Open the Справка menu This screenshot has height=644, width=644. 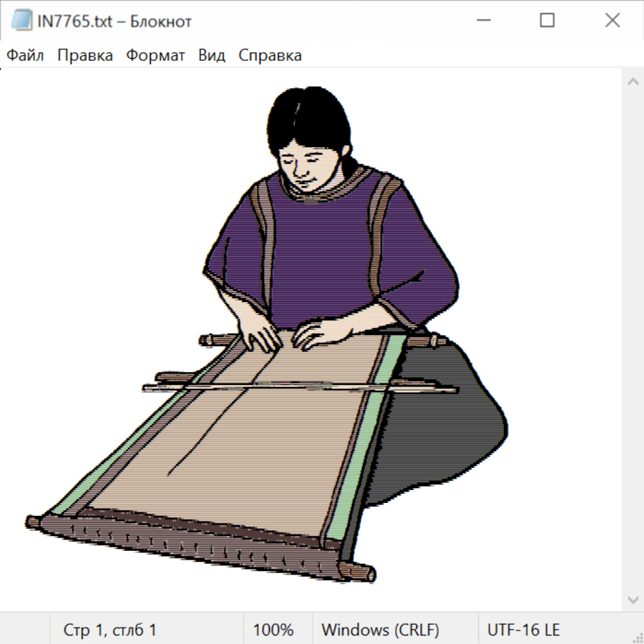(270, 56)
